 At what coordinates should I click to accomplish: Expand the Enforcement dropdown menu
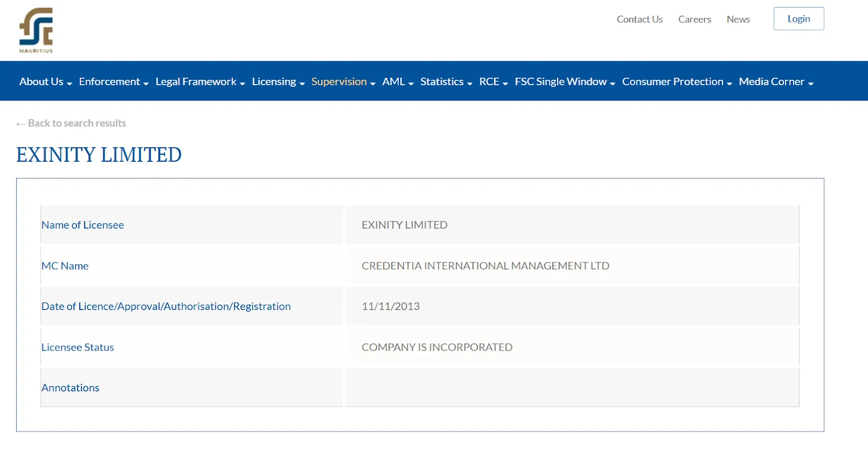[113, 81]
